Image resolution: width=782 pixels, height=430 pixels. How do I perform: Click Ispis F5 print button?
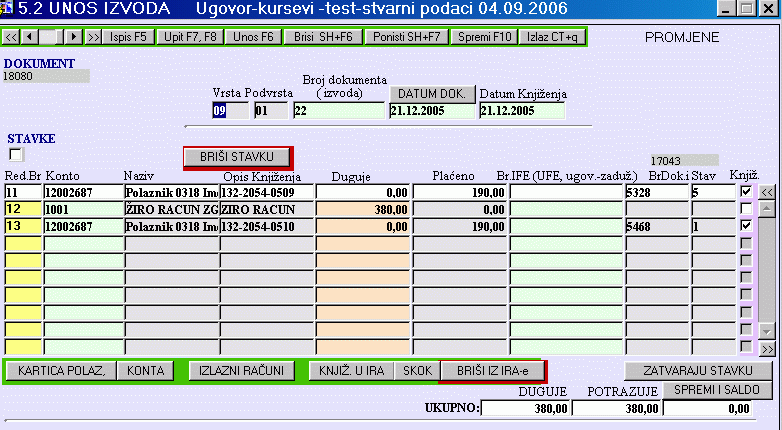tap(128, 37)
